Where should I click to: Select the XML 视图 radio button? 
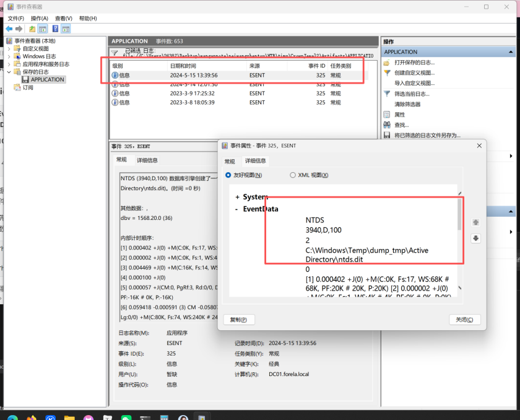click(293, 175)
